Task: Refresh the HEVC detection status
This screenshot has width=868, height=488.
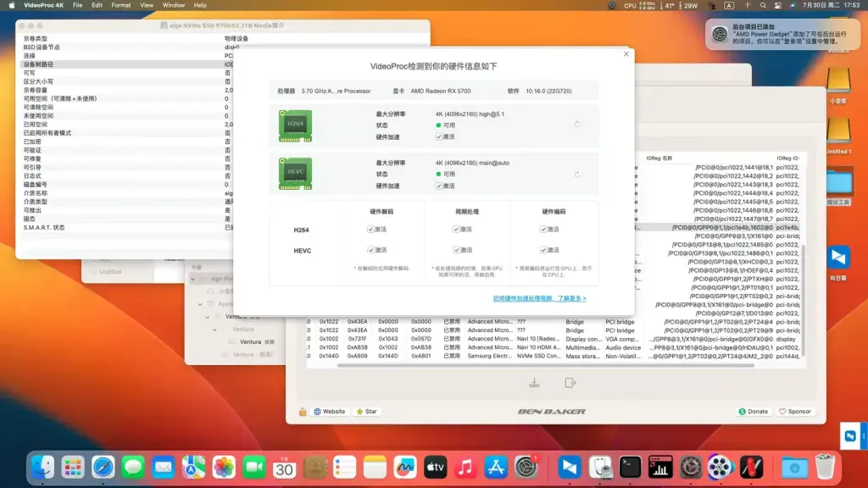Action: 576,175
